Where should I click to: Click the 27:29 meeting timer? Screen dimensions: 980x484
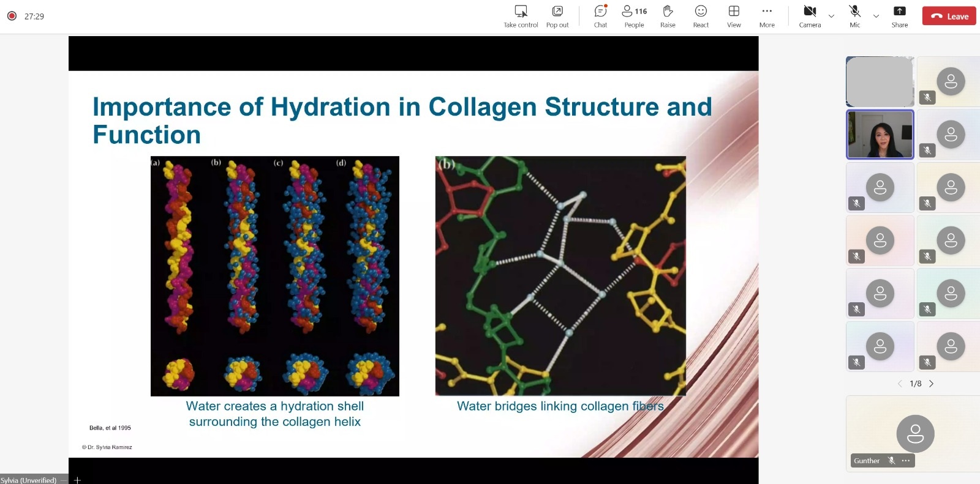click(34, 17)
